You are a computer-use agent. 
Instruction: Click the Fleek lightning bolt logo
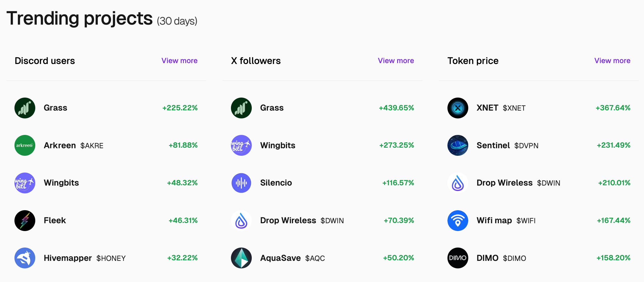pyautogui.click(x=25, y=221)
